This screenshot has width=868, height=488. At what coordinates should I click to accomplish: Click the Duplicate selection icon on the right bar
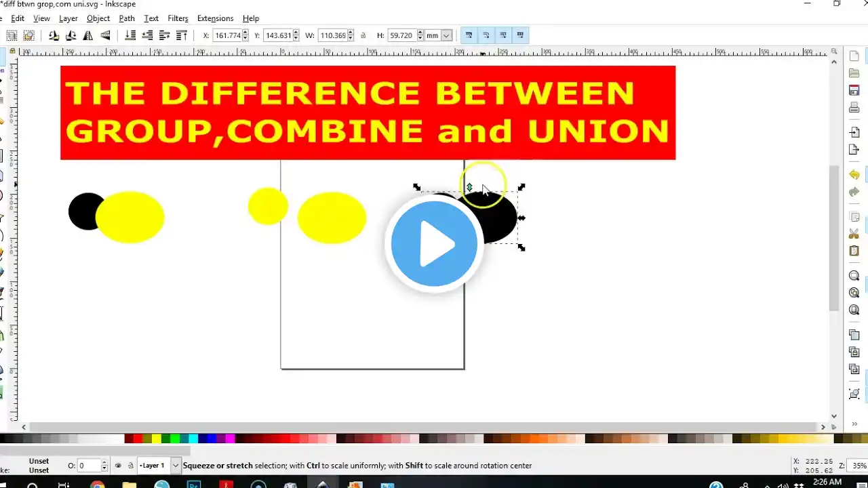[x=854, y=334]
